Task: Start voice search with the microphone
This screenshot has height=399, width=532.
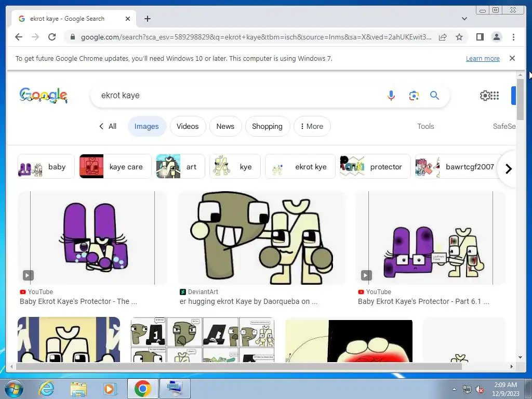Action: coord(391,96)
